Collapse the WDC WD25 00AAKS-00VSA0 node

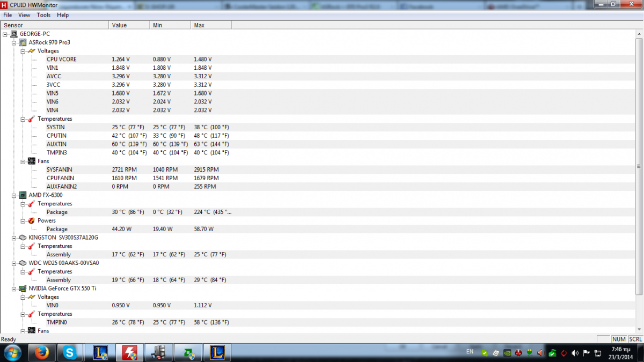(x=14, y=263)
